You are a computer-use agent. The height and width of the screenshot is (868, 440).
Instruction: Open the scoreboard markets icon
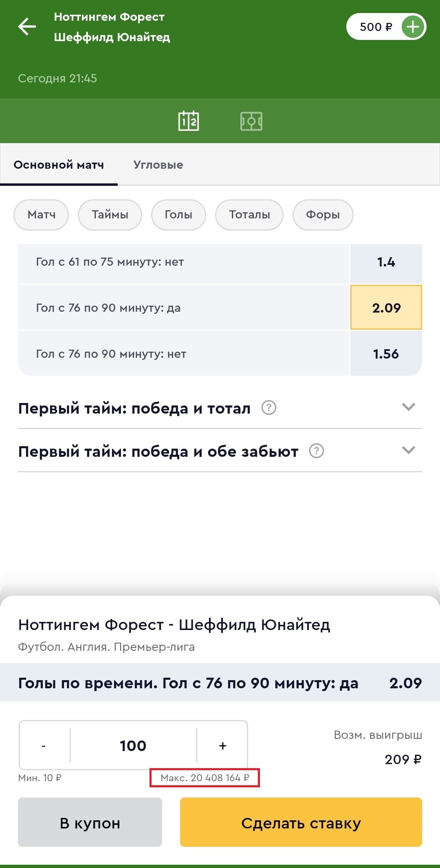[189, 121]
